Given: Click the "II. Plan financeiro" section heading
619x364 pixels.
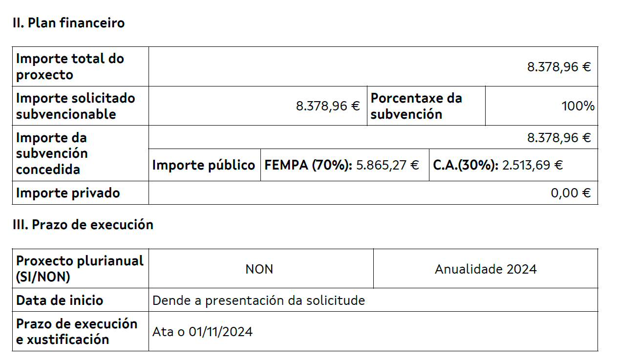Looking at the screenshot, I should click(68, 23).
